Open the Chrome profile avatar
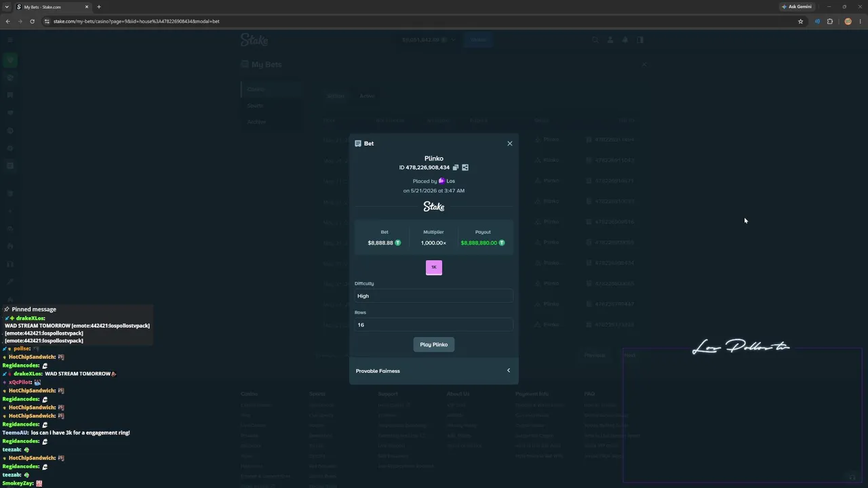This screenshot has height=488, width=868. coord(848,21)
